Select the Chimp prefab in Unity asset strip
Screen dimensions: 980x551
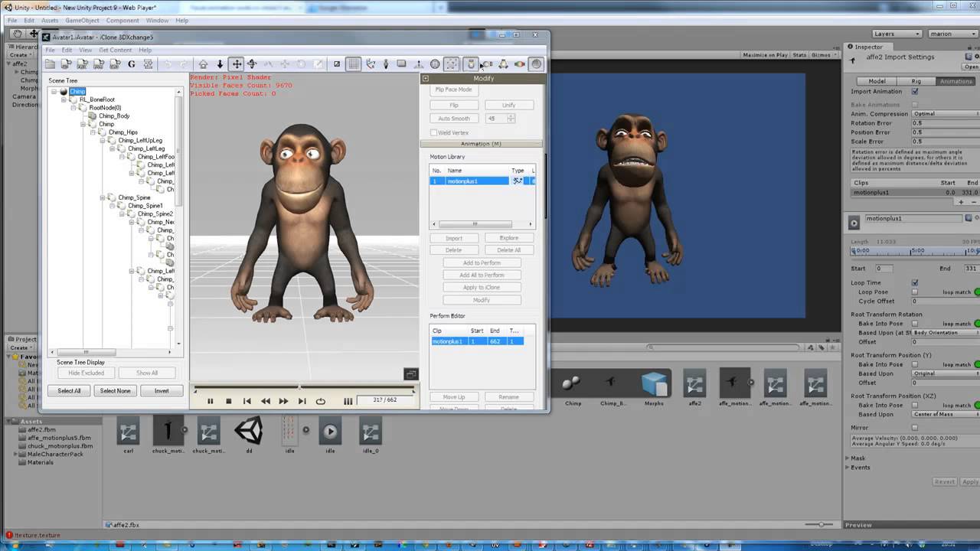click(x=571, y=384)
